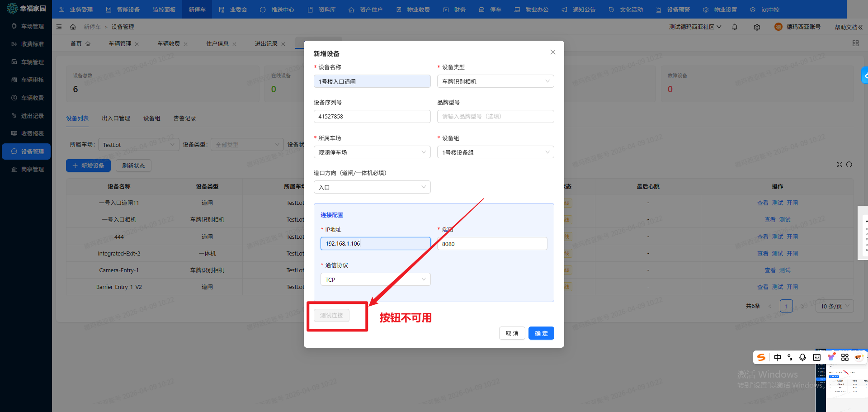The width and height of the screenshot is (868, 412).
Task: Click the refresh icon above table
Action: 849,165
